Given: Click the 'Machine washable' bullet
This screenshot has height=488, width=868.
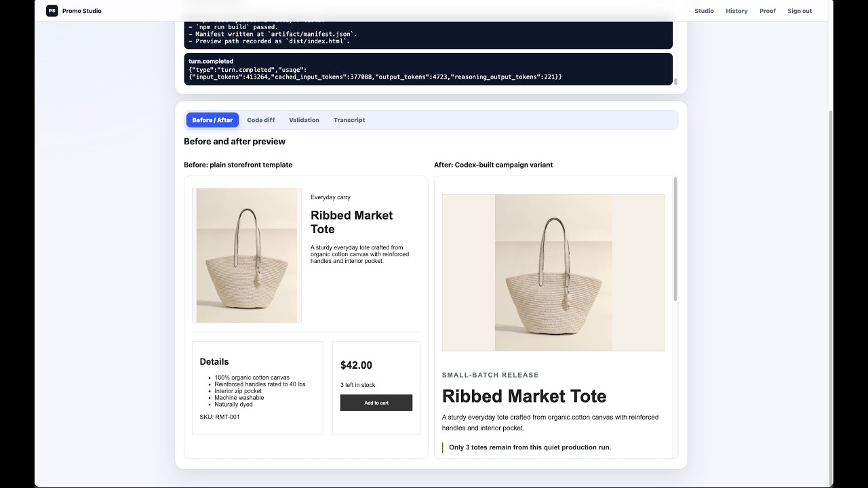Looking at the screenshot, I should click(239, 398).
